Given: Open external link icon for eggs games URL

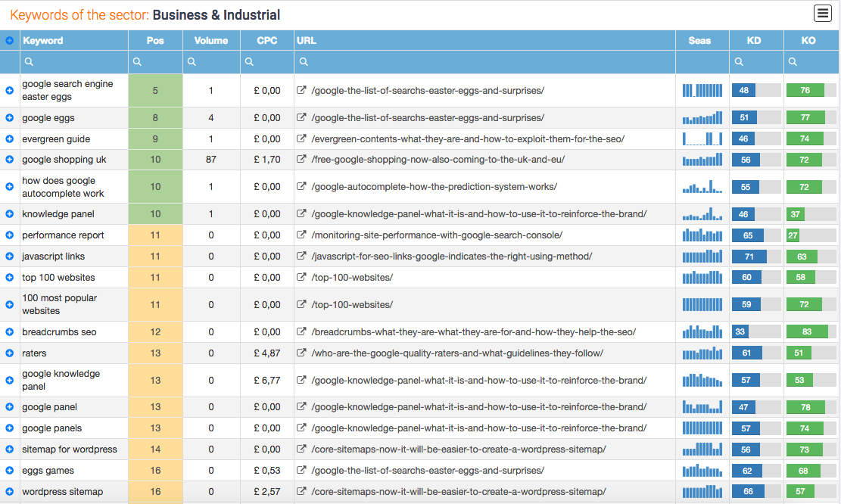Looking at the screenshot, I should point(301,470).
